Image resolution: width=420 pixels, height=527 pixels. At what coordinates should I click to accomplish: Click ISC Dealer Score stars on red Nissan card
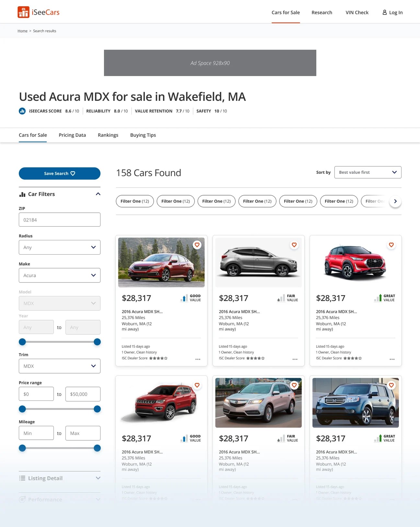(x=353, y=358)
